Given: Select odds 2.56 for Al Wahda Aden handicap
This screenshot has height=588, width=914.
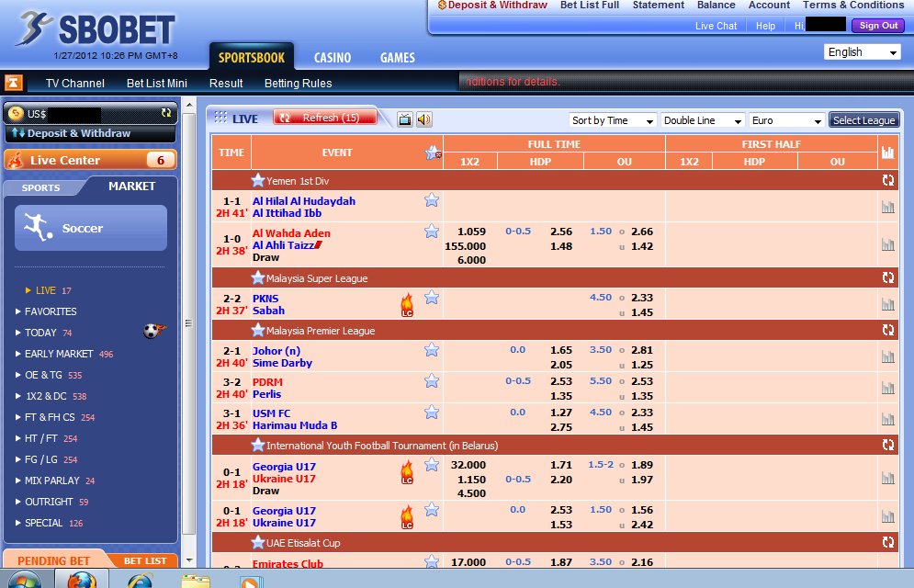Looking at the screenshot, I should click(x=560, y=232).
